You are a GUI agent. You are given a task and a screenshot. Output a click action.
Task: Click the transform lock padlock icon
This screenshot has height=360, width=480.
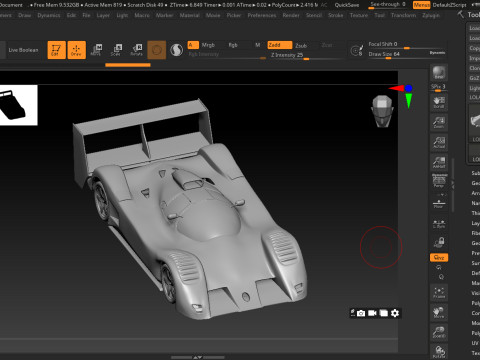click(439, 242)
